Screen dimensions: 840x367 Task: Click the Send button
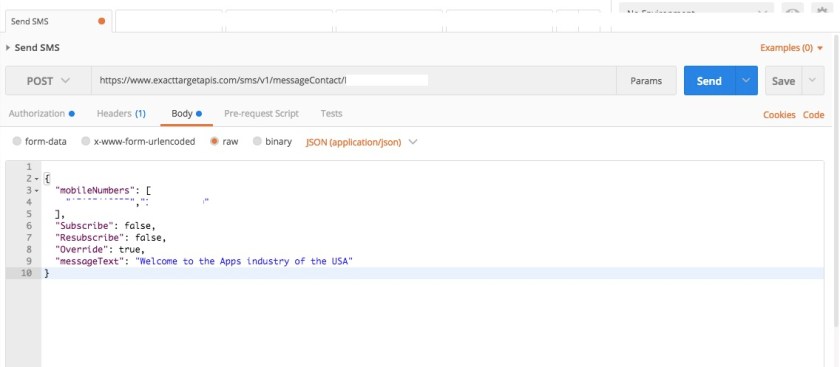[709, 81]
